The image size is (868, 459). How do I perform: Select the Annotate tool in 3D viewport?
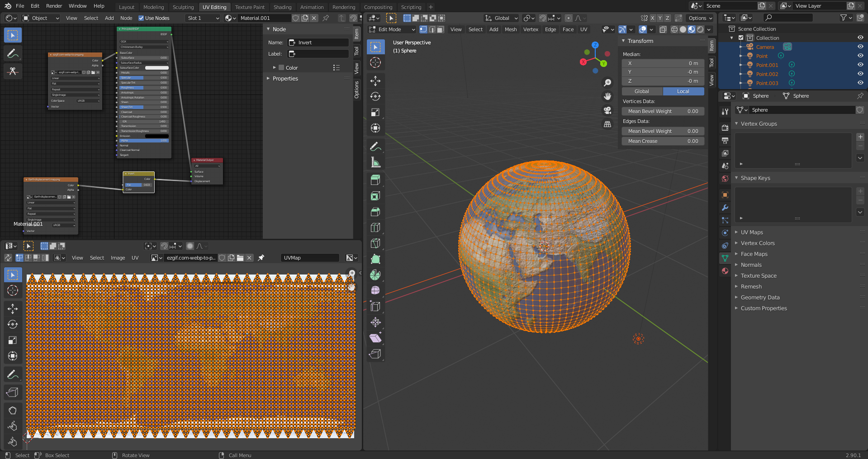click(x=375, y=147)
